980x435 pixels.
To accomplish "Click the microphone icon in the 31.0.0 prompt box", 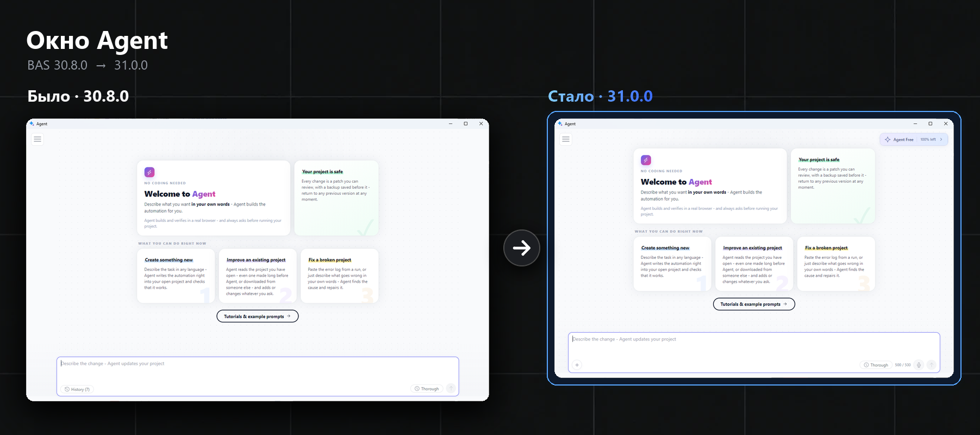I will pyautogui.click(x=919, y=365).
